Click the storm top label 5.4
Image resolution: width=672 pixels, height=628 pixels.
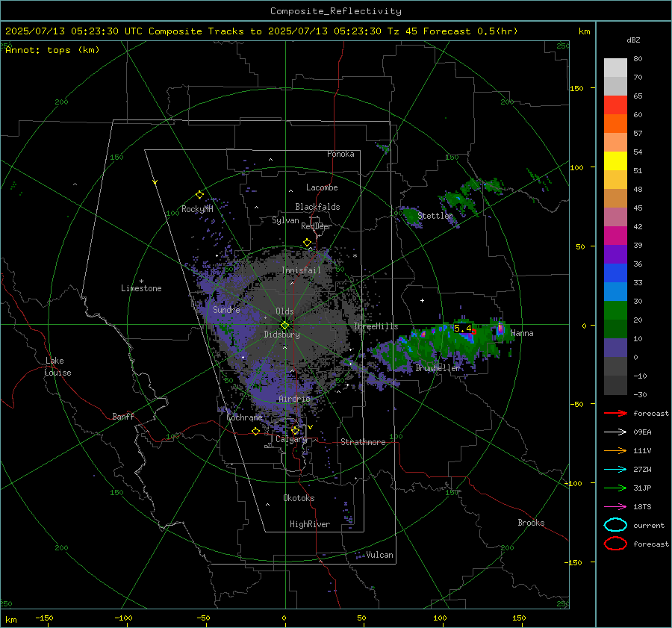coord(462,329)
